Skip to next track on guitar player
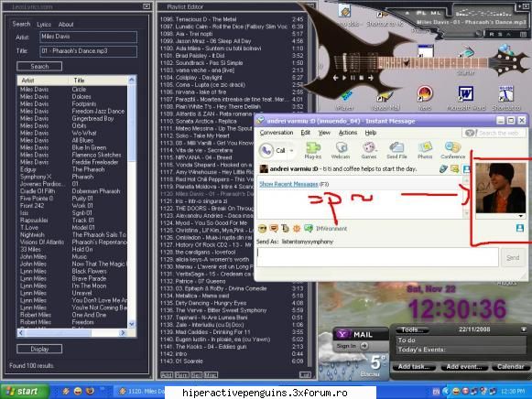This screenshot has width=532, height=399. 371,78
